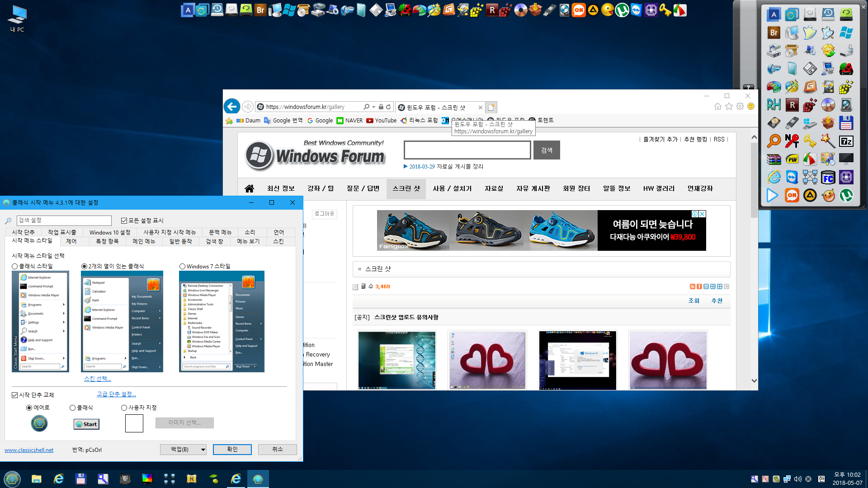Open '고급 단추 설정...' link
Screen dimensions: 868x488
(x=116, y=394)
